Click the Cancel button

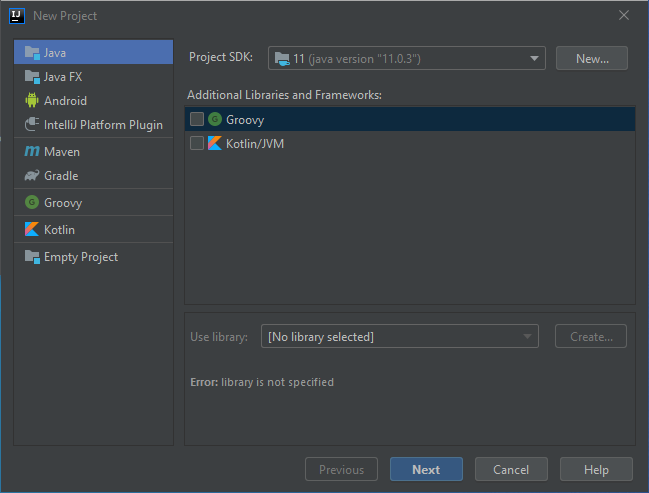click(x=511, y=469)
